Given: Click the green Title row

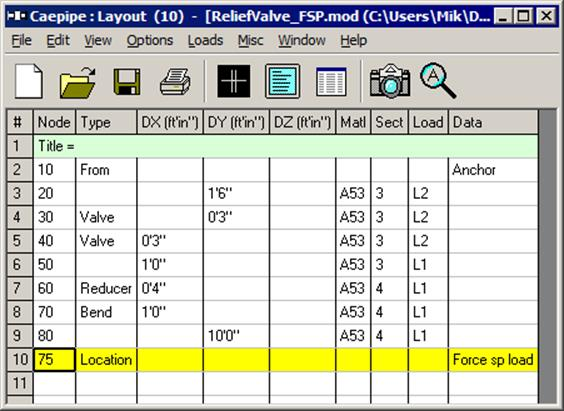Looking at the screenshot, I should [286, 146].
